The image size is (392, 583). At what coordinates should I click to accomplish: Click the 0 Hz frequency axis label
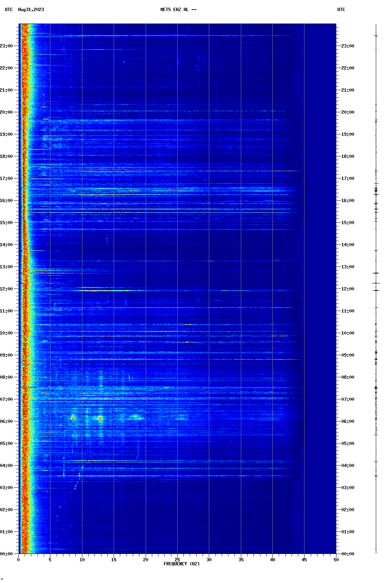pyautogui.click(x=18, y=560)
